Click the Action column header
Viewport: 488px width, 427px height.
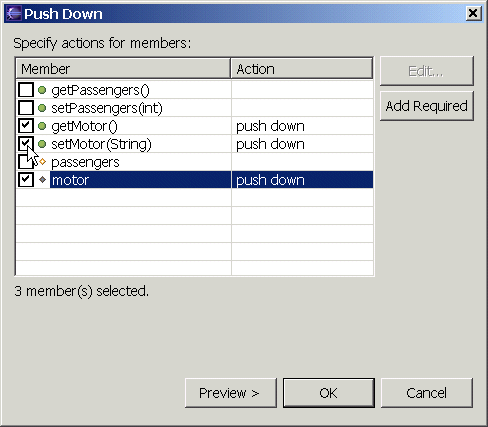302,69
